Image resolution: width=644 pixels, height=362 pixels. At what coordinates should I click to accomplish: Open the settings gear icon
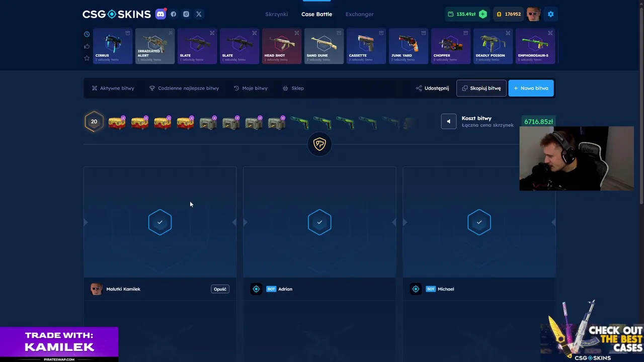550,14
